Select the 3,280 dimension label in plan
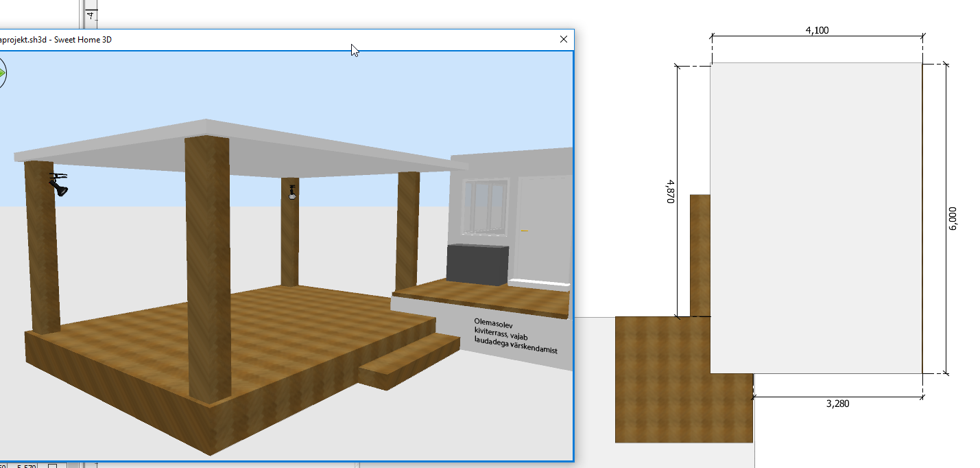The height and width of the screenshot is (468, 980). (837, 403)
